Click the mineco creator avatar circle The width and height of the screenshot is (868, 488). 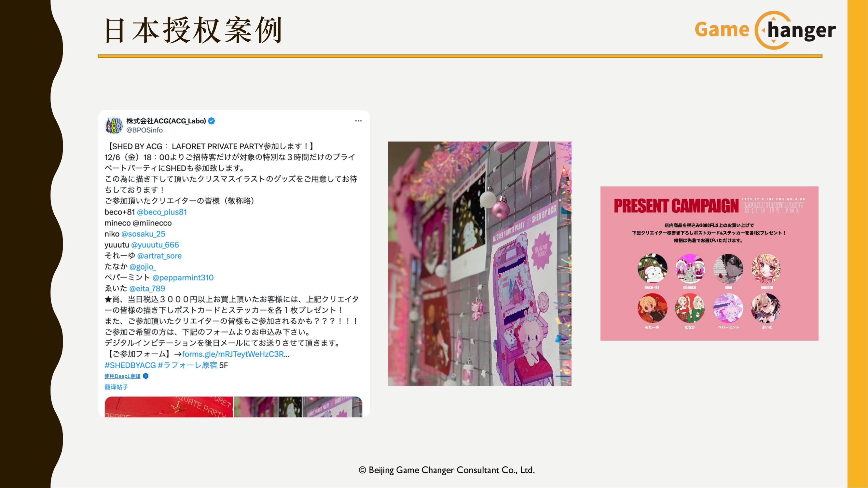(690, 268)
